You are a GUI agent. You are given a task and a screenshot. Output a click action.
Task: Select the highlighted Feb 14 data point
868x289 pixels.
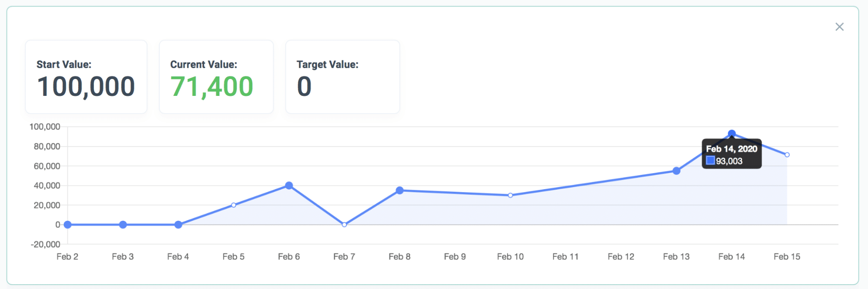[x=732, y=133]
